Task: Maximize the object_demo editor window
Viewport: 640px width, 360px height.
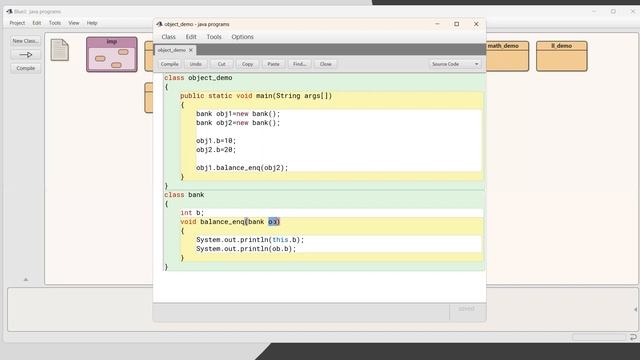Action: pyautogui.click(x=457, y=24)
